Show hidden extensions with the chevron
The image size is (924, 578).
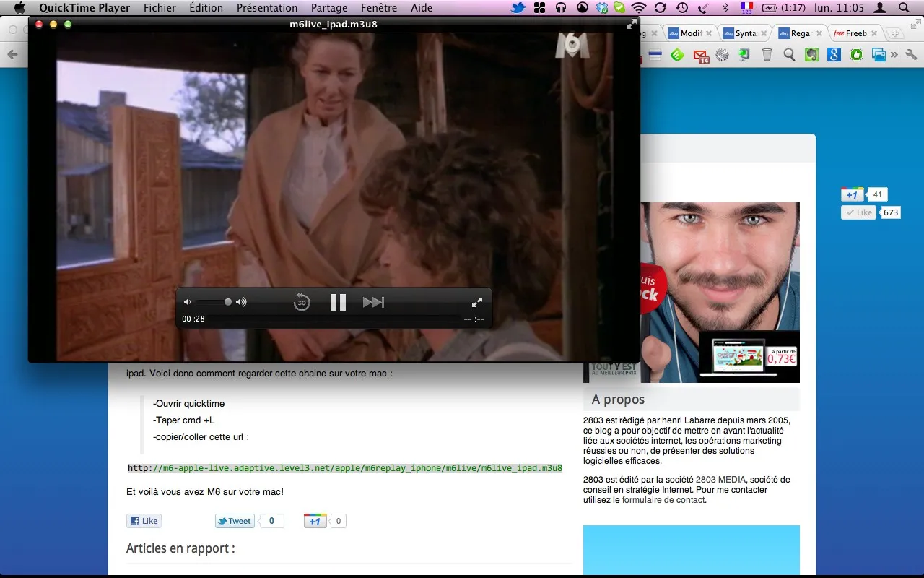click(894, 54)
